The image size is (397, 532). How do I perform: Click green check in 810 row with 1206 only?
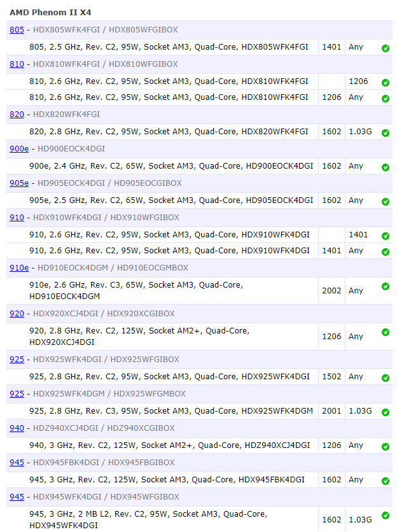(x=386, y=83)
